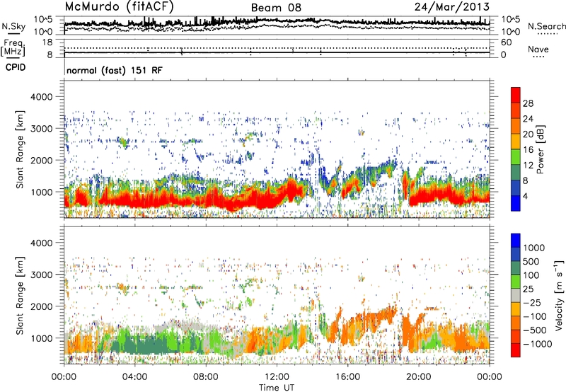This screenshot has width=566, height=392.
Task: Select Power panel 'Slant Range [km]' label
Action: tap(20, 149)
